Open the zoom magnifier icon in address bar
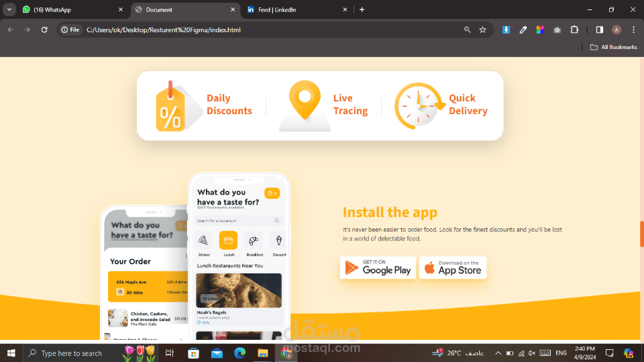Viewport: 644px width, 362px height. pos(468,30)
